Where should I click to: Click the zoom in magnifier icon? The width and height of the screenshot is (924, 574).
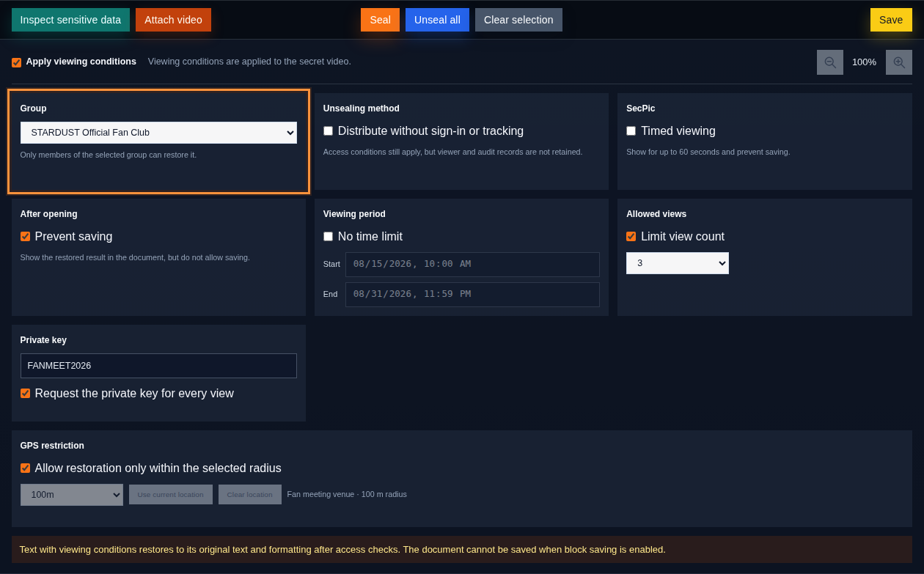pyautogui.click(x=899, y=62)
